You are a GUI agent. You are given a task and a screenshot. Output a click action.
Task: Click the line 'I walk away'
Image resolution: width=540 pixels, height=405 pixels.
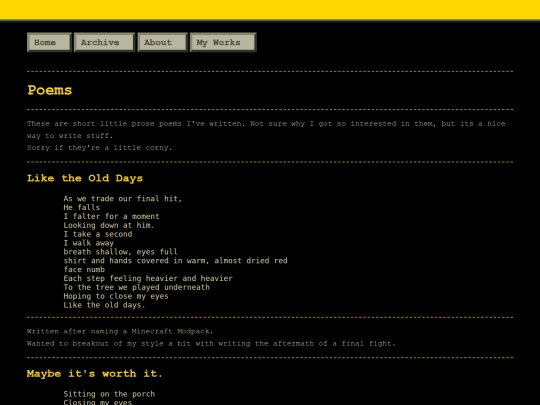(89, 243)
